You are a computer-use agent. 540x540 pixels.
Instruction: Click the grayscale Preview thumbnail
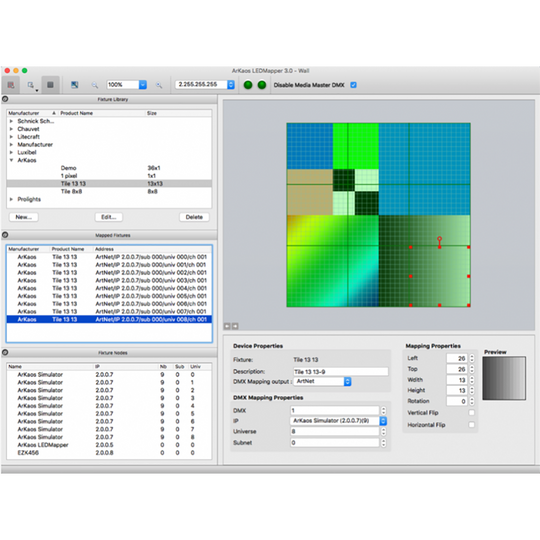click(504, 378)
